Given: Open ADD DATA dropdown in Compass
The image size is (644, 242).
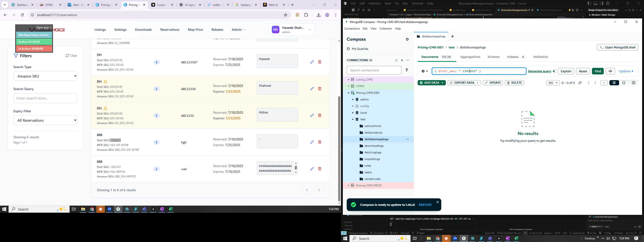Looking at the screenshot, I should [431, 83].
